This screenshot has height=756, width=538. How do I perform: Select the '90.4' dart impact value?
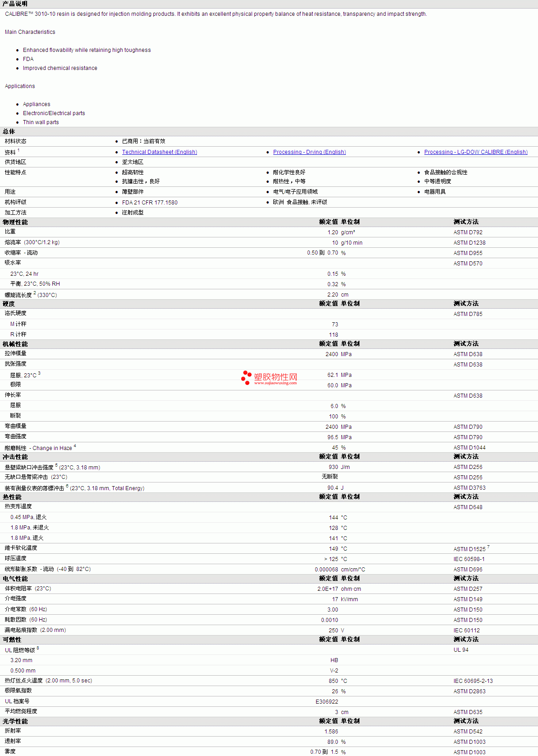[333, 488]
